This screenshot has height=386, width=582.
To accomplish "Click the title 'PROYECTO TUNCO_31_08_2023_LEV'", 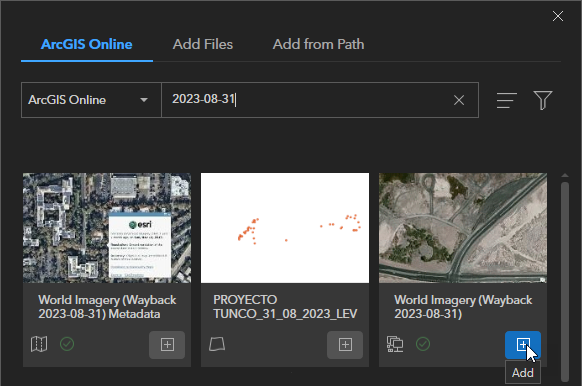I will [285, 307].
